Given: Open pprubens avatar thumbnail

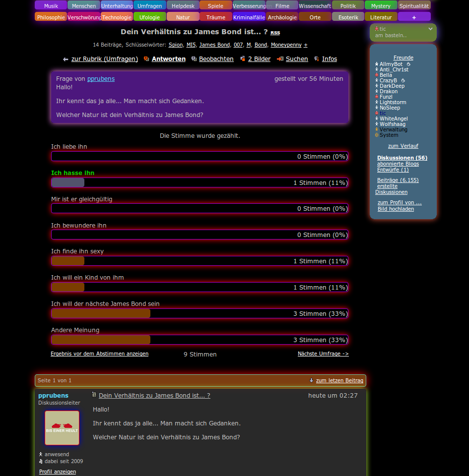Looking at the screenshot, I should [x=62, y=428].
